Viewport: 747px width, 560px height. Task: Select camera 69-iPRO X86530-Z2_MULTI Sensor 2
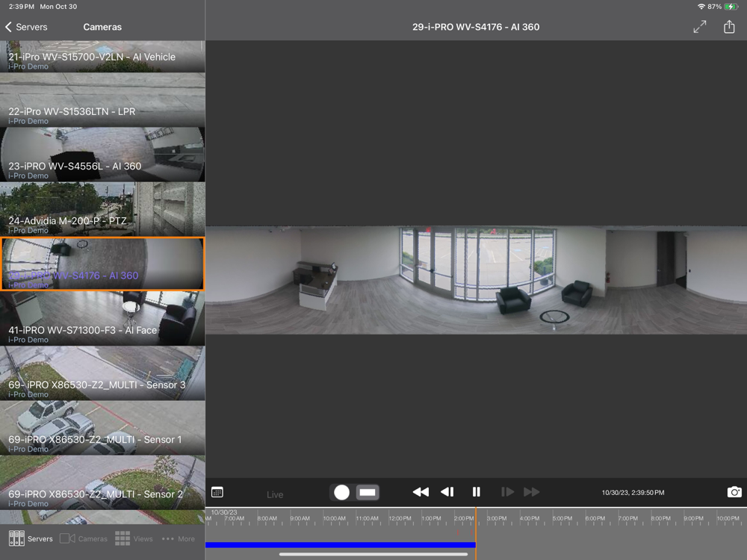click(x=102, y=483)
